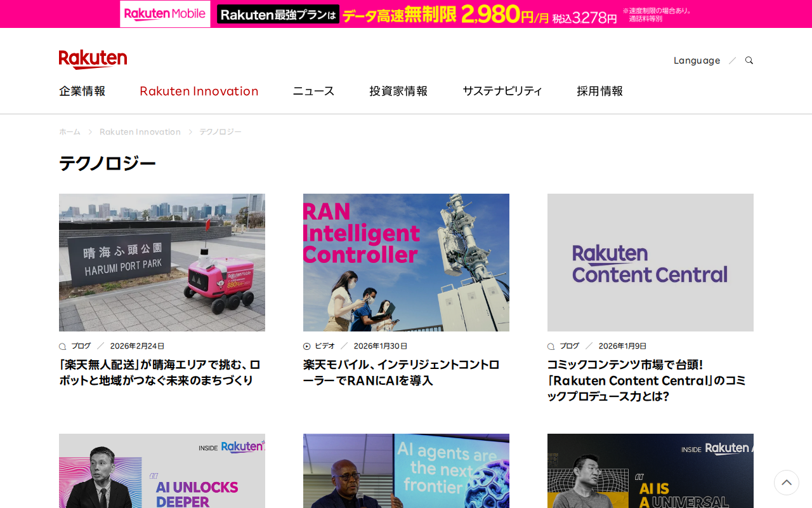Open the AI Unlocks Deeper thumbnail
Viewport: 812px width, 508px height.
[x=162, y=471]
